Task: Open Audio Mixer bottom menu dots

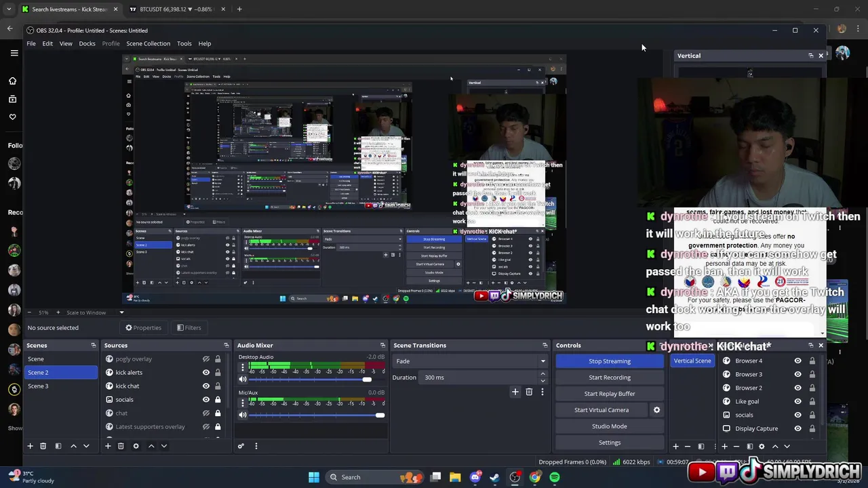Action: 256,446
